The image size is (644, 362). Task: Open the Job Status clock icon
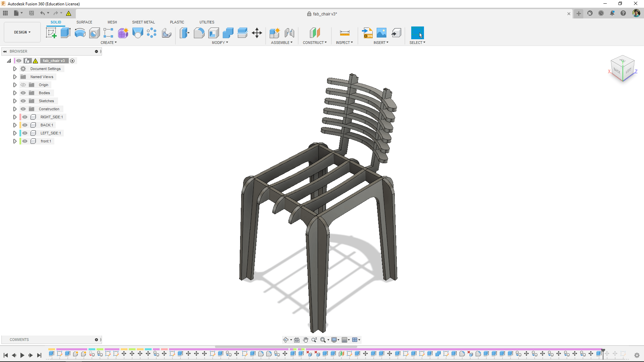(x=601, y=13)
